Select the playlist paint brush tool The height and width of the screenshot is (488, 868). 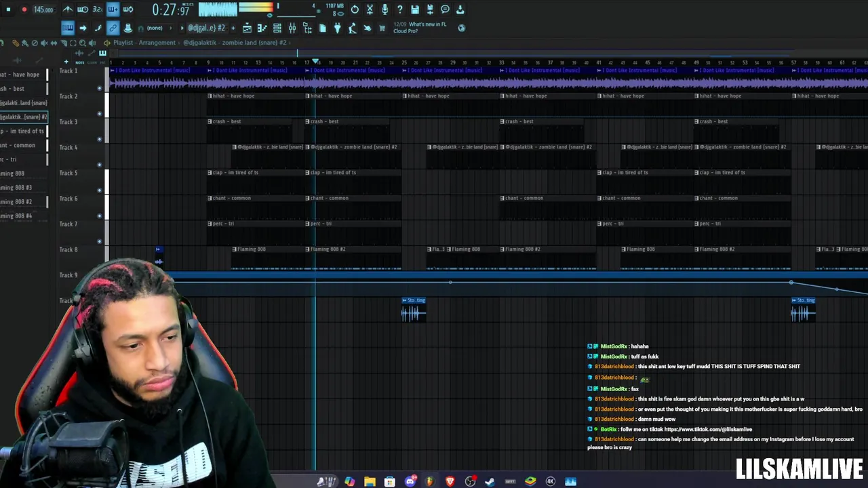tap(24, 43)
